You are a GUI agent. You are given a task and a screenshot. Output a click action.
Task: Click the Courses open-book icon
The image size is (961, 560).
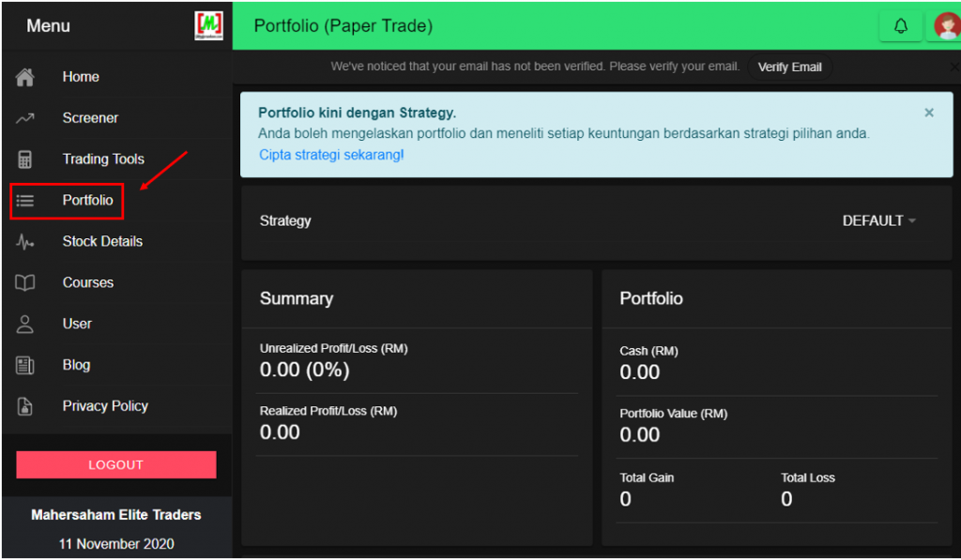(25, 283)
